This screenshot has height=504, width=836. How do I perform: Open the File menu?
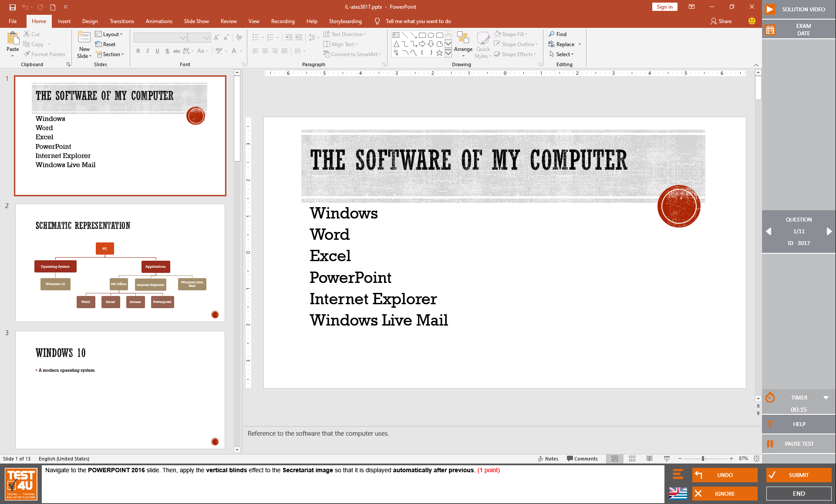[x=13, y=21]
